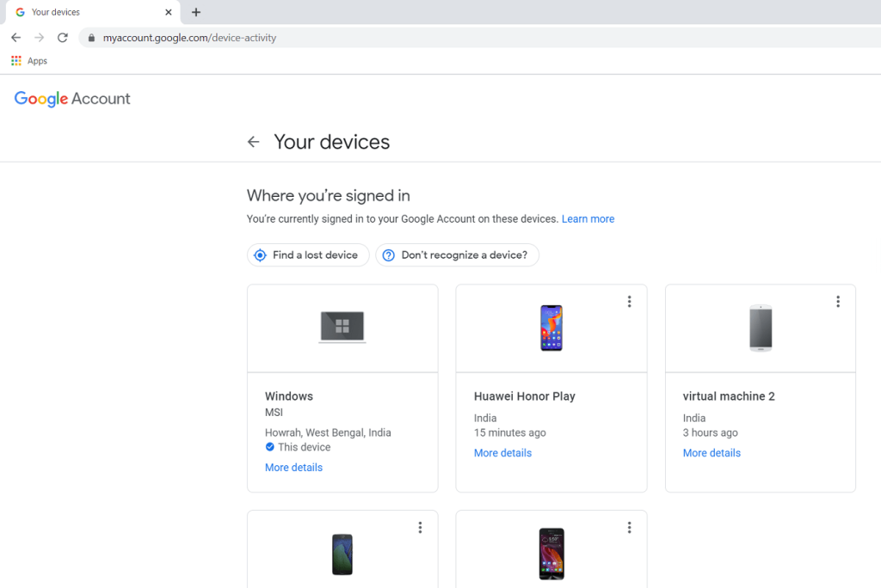
Task: View More details for Huawei Honor Play
Action: [502, 453]
